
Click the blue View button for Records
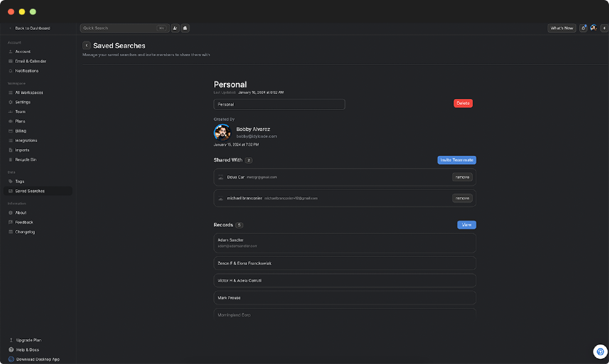[x=466, y=225]
